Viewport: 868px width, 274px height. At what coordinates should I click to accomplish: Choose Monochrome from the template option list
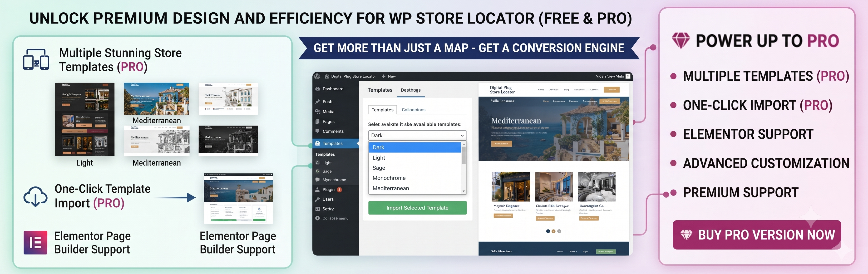click(415, 178)
